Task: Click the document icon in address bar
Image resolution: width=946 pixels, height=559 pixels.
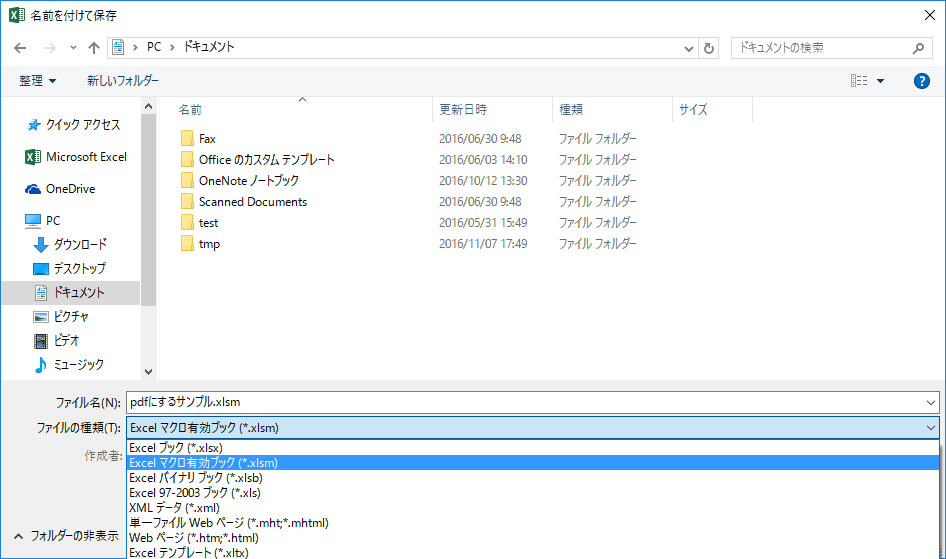Action: pyautogui.click(x=118, y=47)
